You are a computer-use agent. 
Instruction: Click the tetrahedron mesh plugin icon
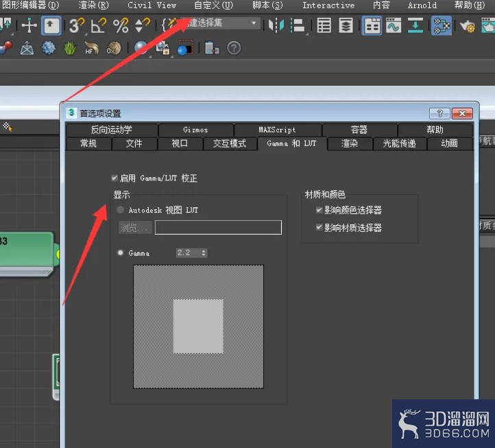click(x=27, y=48)
